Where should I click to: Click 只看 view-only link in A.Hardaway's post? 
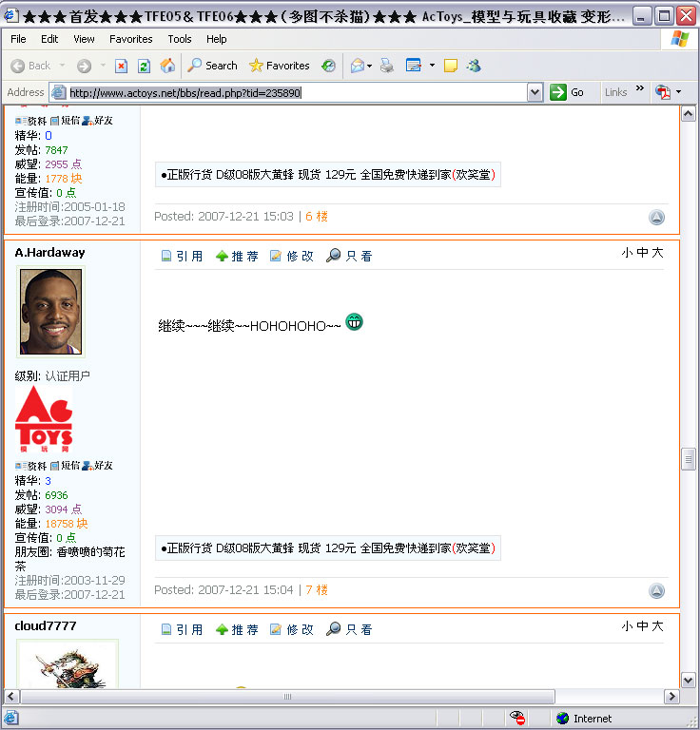pyautogui.click(x=349, y=256)
